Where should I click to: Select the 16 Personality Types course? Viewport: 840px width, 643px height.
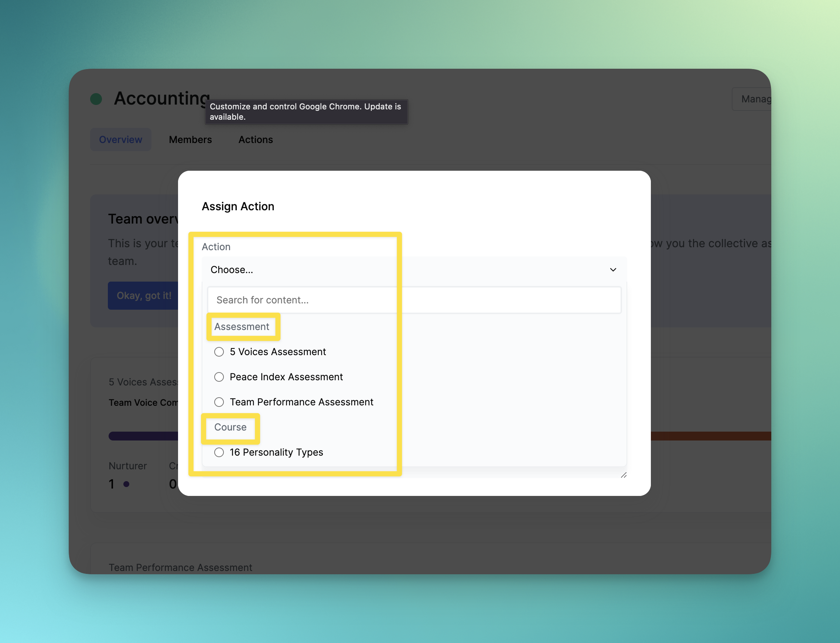(x=219, y=452)
